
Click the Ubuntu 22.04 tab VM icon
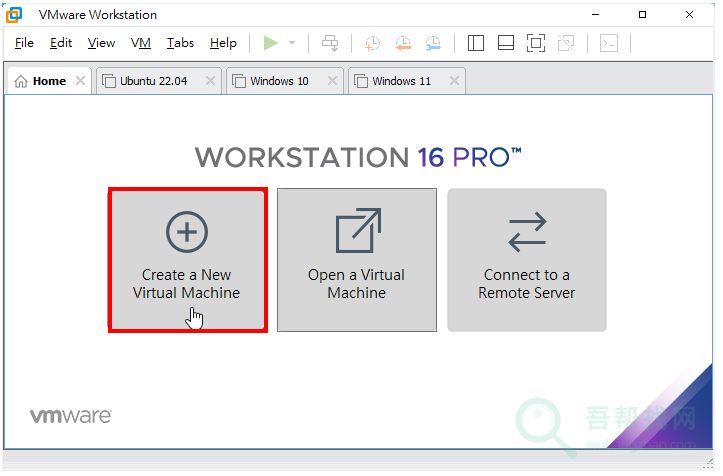[109, 82]
